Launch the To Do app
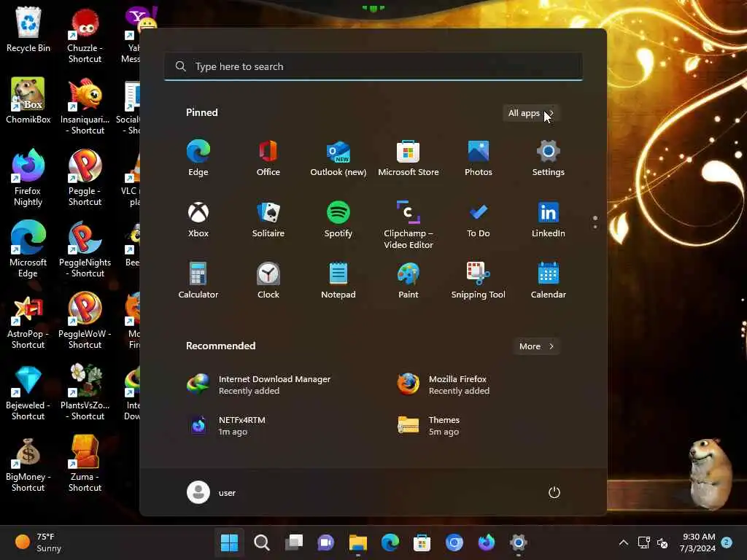 [479, 219]
